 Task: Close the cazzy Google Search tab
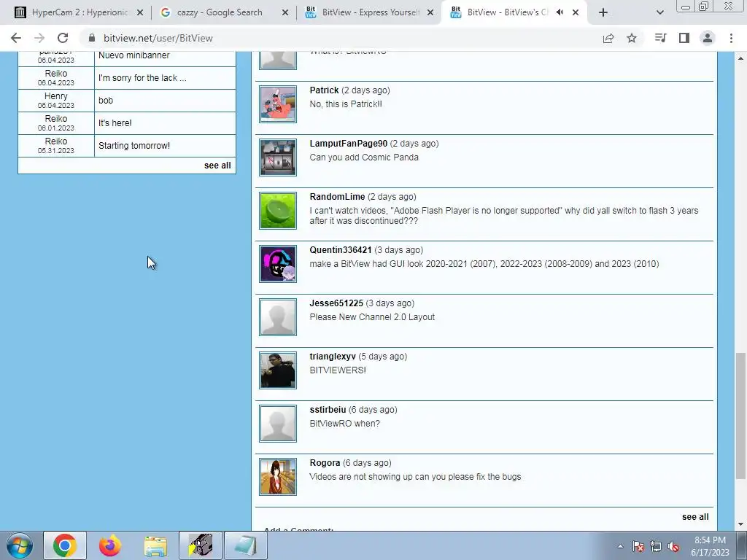pyautogui.click(x=285, y=12)
